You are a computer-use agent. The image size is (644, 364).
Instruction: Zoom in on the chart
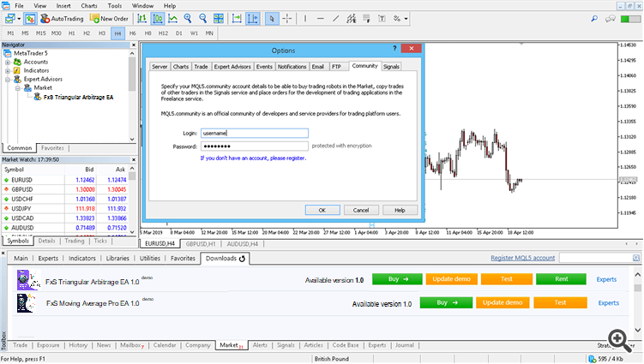(x=188, y=19)
